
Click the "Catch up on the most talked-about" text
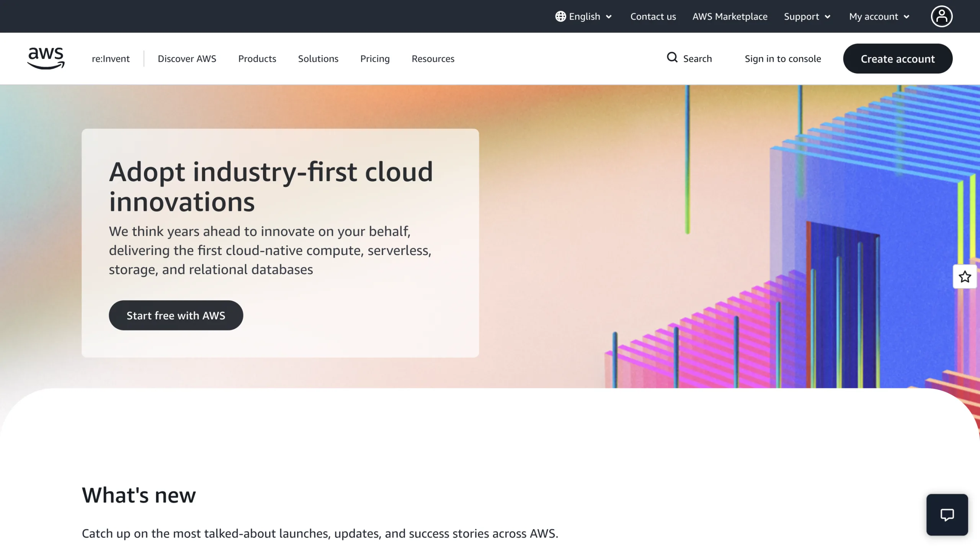320,533
